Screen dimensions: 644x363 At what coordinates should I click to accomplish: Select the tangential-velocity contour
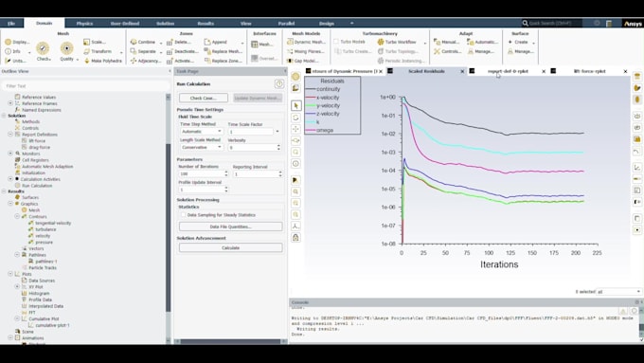(53, 223)
